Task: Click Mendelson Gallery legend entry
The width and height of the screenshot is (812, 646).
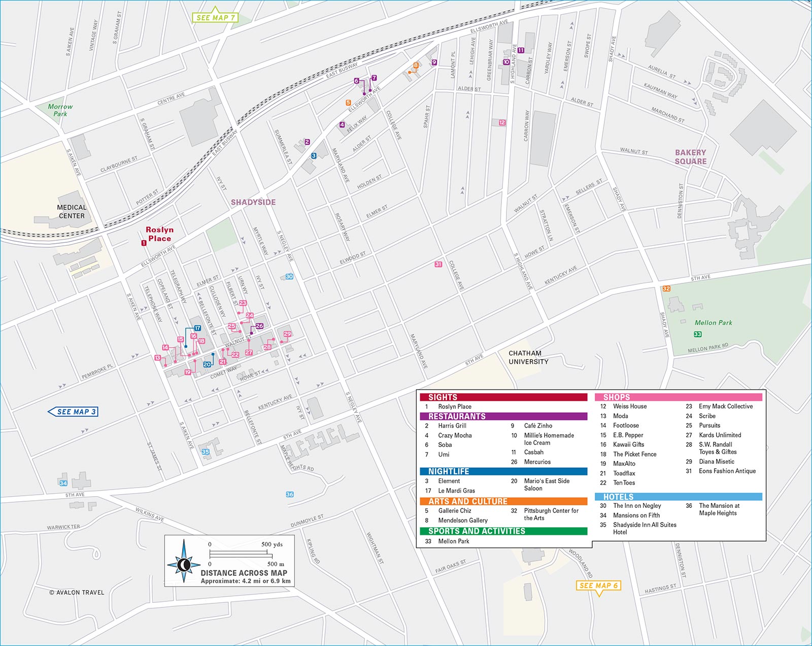Action: click(463, 521)
